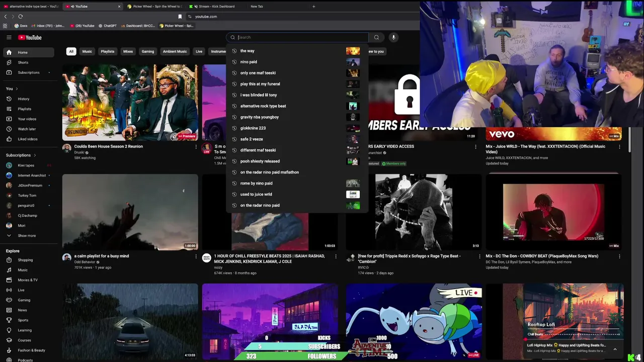
Task: Open options for Juice WRLD The Way mix
Action: 619,147
